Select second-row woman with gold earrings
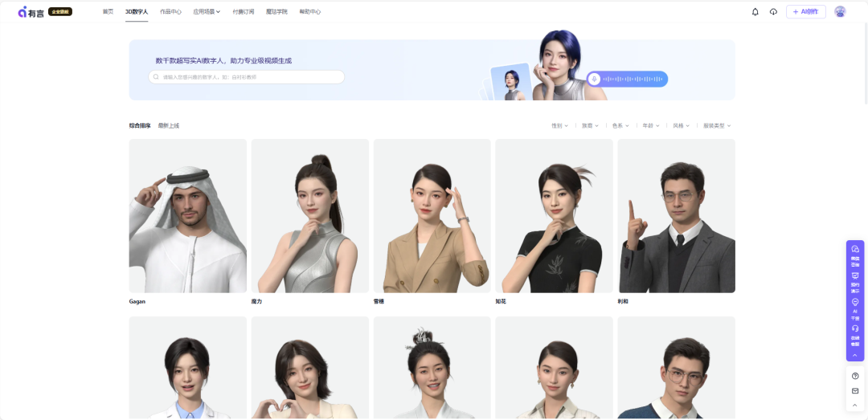The width and height of the screenshot is (868, 420). pyautogui.click(x=554, y=368)
